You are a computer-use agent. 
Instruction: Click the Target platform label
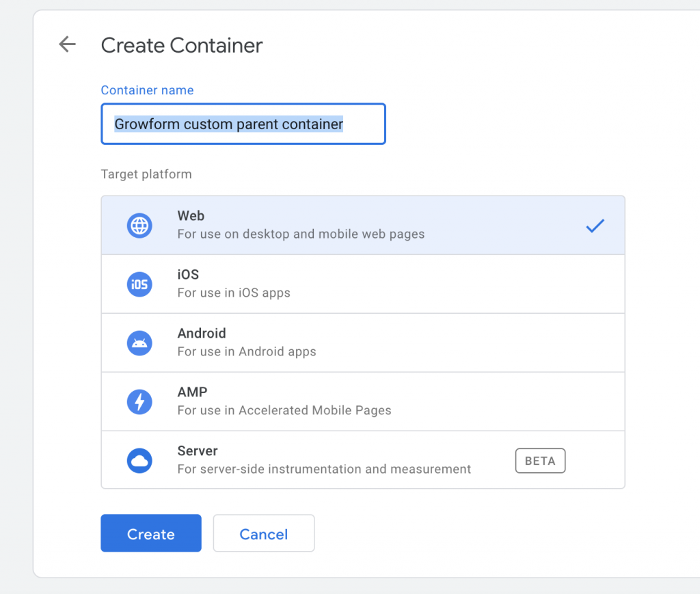tap(146, 174)
